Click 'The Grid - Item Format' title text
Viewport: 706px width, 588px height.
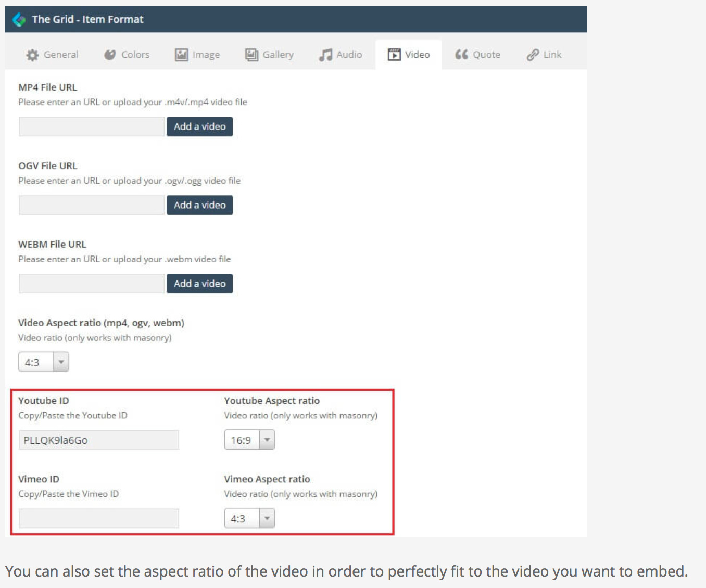87,19
